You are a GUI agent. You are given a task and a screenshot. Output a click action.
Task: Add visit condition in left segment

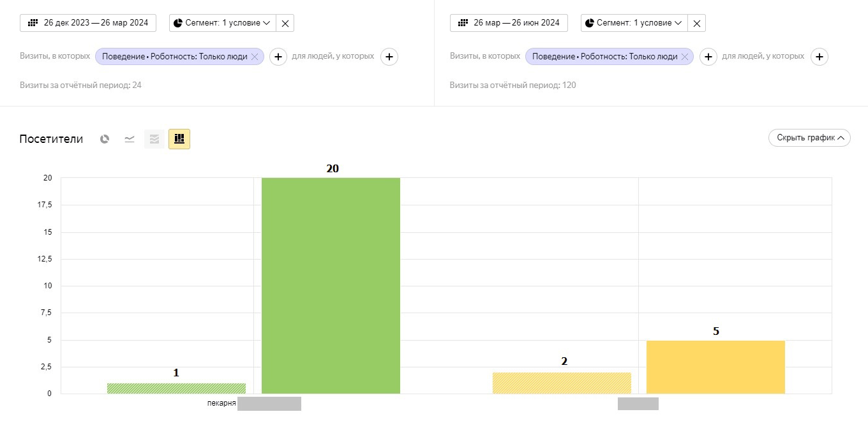pyautogui.click(x=278, y=57)
